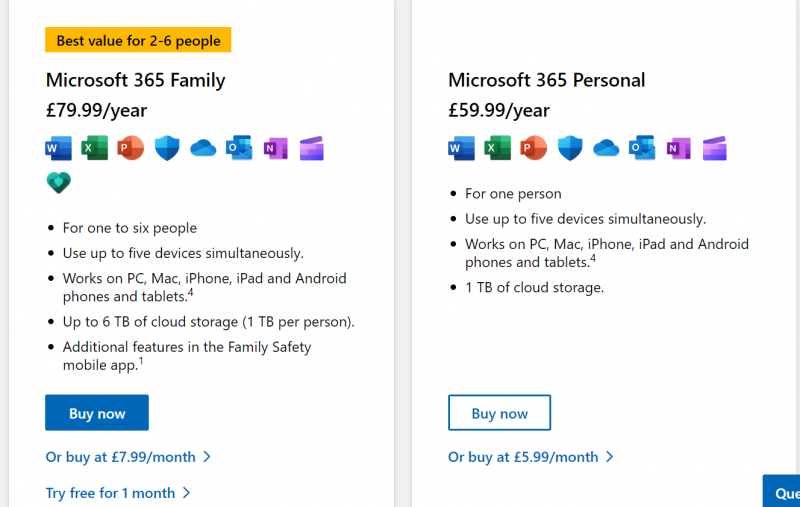Click the footnote 1 after Family Safety mobile app
The image size is (800, 507).
[x=141, y=360]
